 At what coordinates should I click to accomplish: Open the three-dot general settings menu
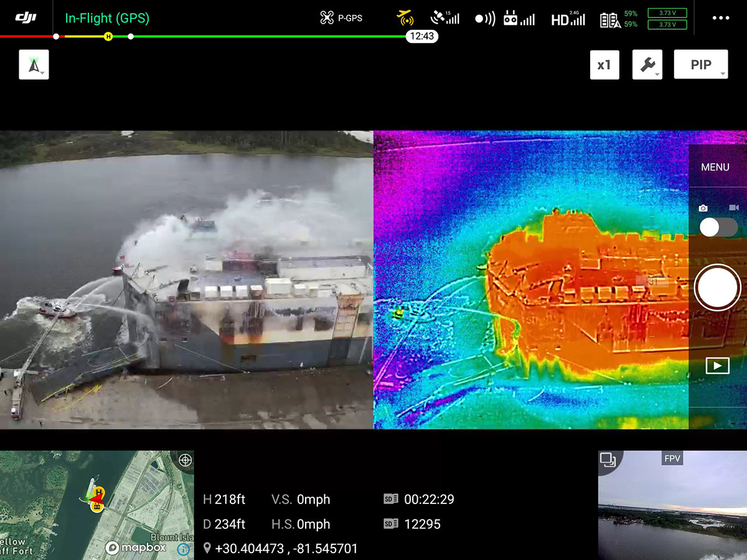720,18
